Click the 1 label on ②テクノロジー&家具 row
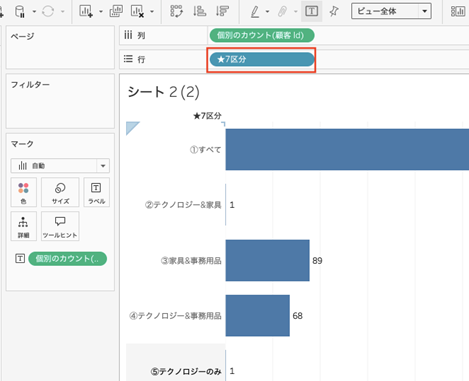This screenshot has width=469, height=381. [232, 205]
